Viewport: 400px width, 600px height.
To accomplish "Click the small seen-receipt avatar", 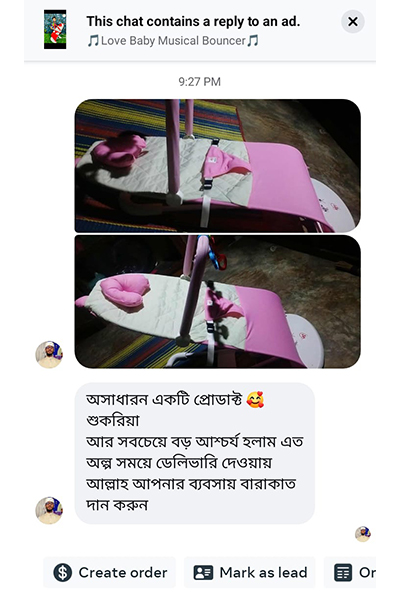I will pyautogui.click(x=362, y=534).
